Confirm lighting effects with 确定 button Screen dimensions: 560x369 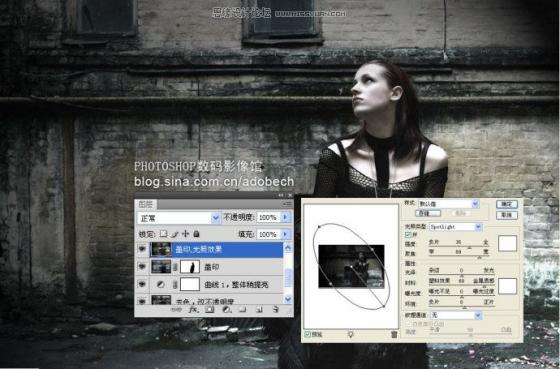pos(507,204)
